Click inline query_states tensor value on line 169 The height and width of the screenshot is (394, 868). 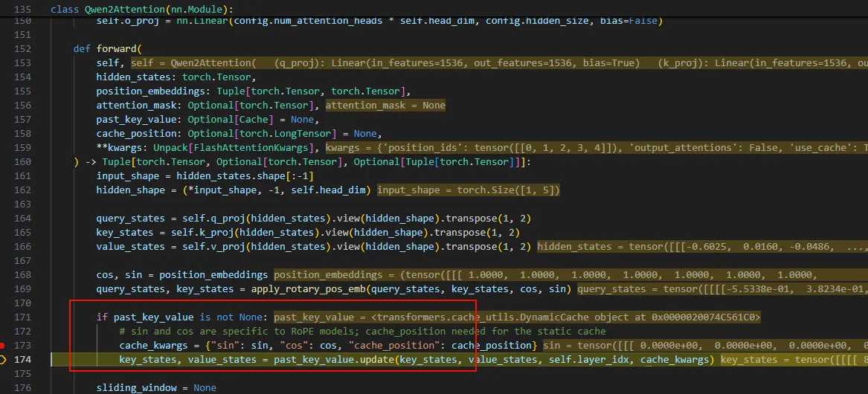pyautogui.click(x=722, y=289)
